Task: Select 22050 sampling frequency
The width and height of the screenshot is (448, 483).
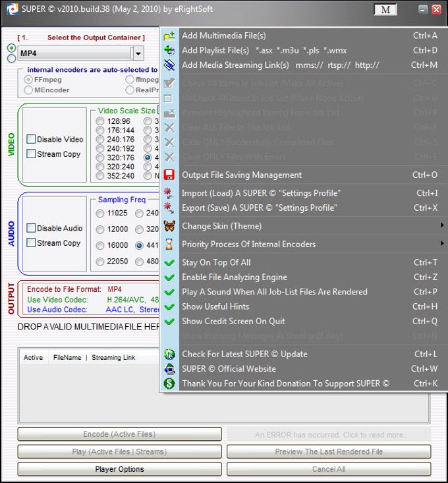Action: pyautogui.click(x=100, y=262)
